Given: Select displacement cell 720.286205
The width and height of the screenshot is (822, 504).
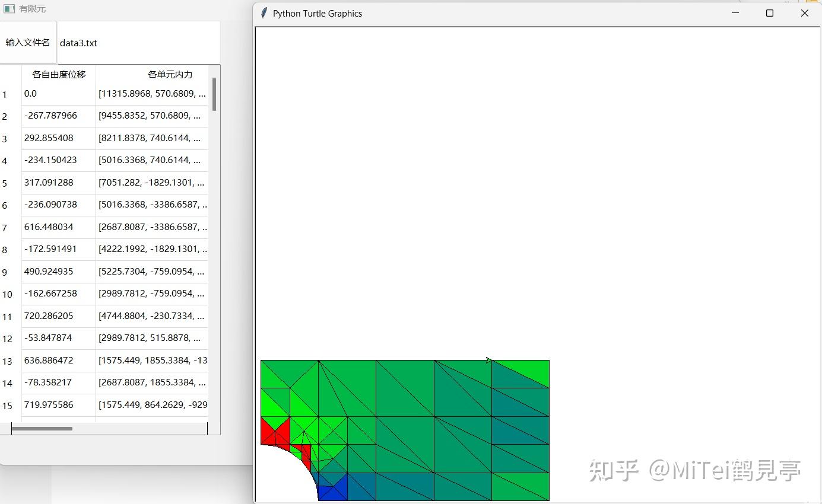Looking at the screenshot, I should click(x=59, y=316).
